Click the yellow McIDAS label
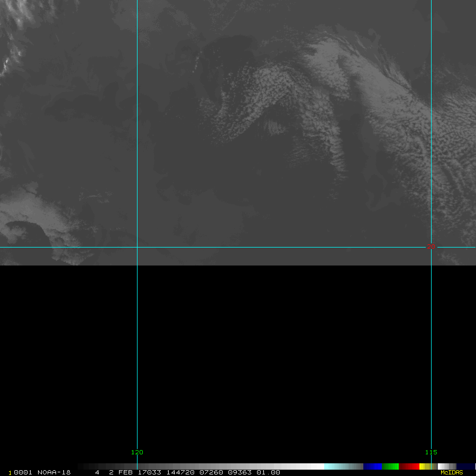This screenshot has width=476, height=476. (452, 472)
